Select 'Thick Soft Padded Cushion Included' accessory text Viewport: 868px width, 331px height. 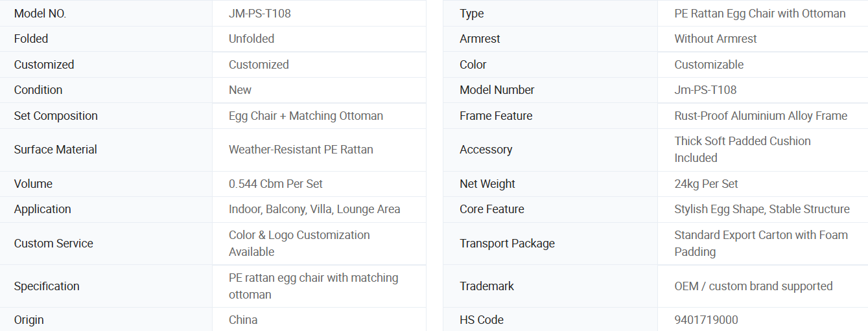point(742,150)
